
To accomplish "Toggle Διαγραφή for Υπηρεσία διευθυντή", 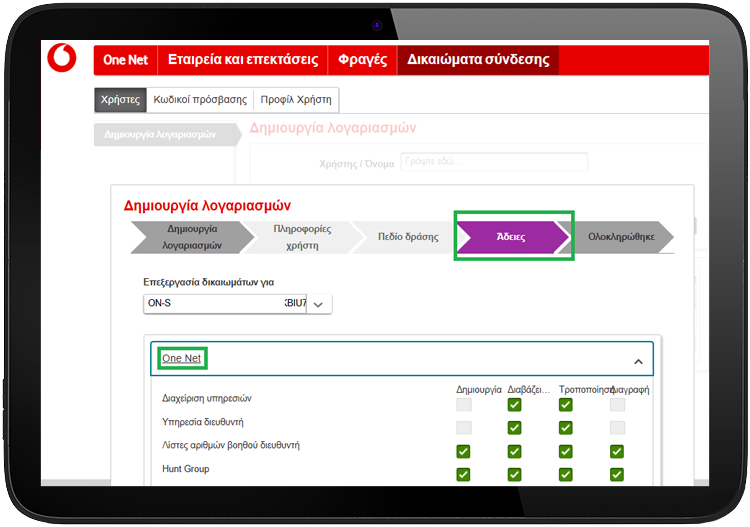I will [x=617, y=428].
